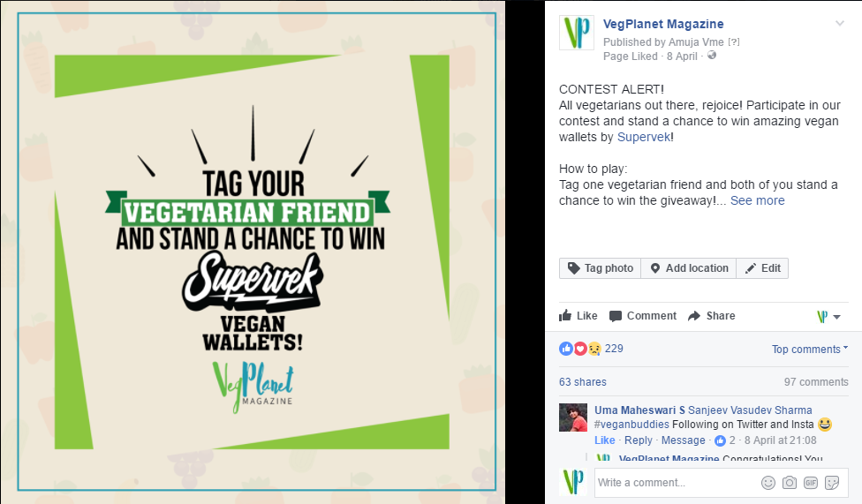Image resolution: width=862 pixels, height=504 pixels.
Task: Click the 229 reactions count
Action: (x=614, y=349)
